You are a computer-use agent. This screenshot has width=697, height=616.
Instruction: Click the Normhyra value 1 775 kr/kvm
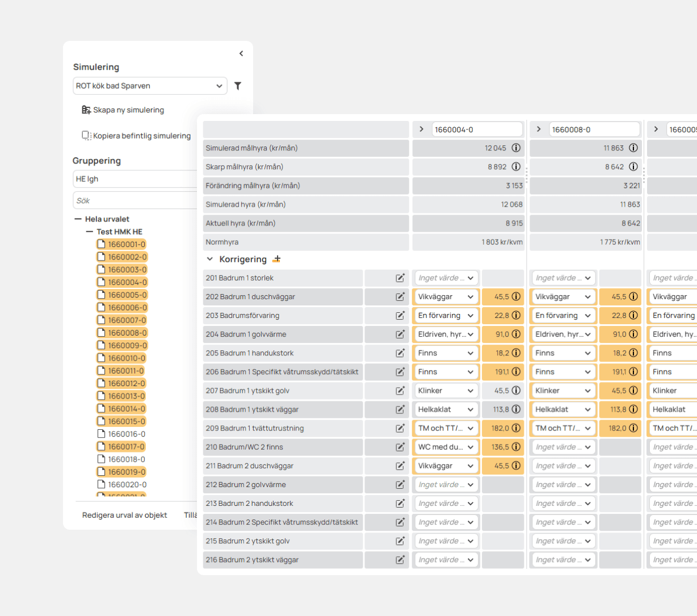[x=620, y=242]
